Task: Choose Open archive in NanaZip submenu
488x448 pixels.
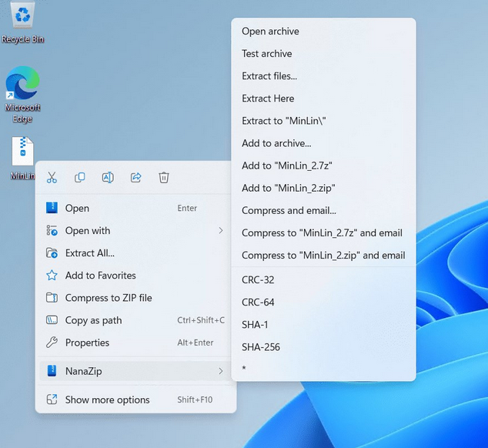Action: tap(324, 31)
